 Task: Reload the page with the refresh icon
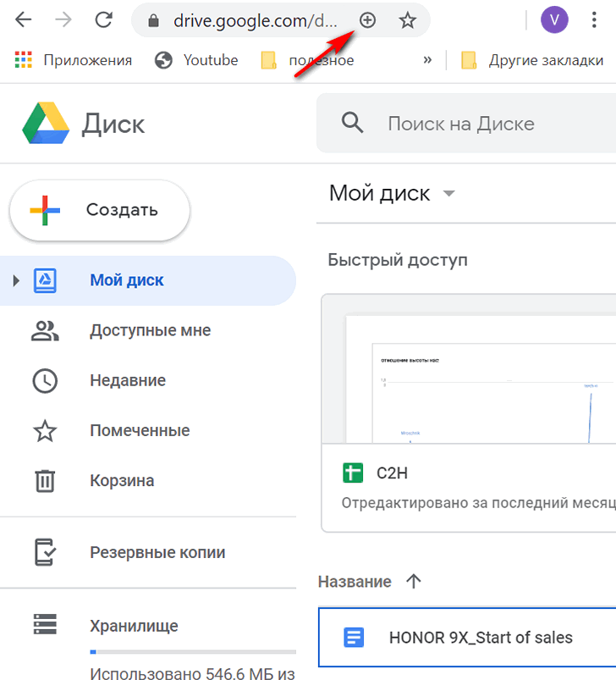tap(103, 19)
